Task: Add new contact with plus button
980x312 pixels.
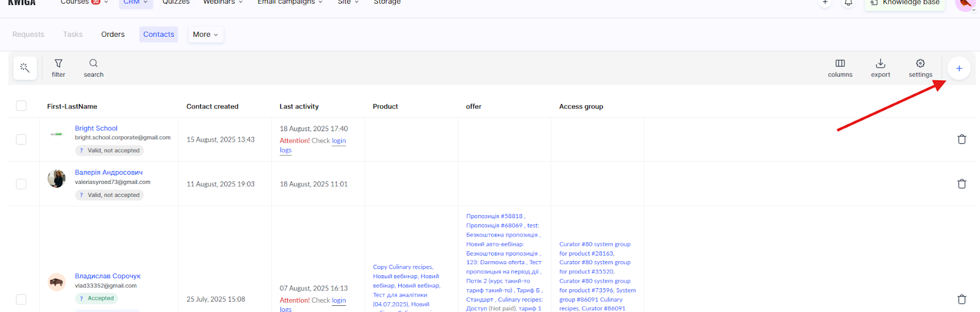Action: (x=959, y=69)
